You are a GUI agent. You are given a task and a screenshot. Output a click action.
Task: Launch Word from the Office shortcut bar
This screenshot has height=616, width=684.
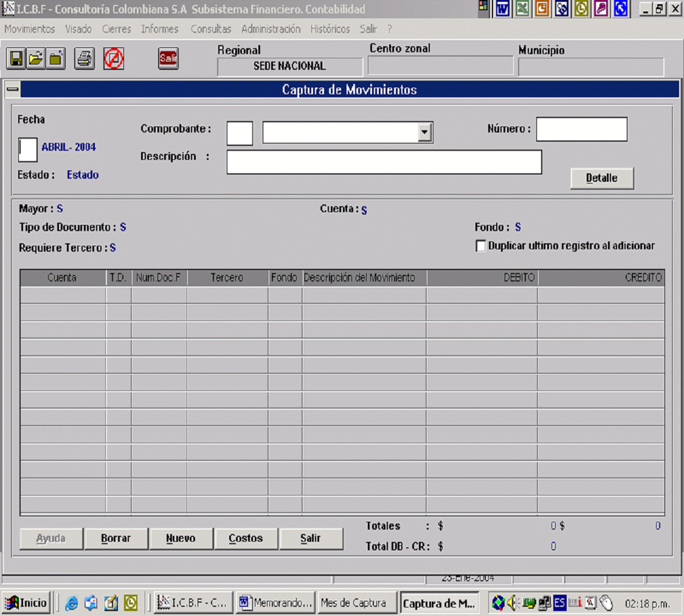pyautogui.click(x=503, y=9)
